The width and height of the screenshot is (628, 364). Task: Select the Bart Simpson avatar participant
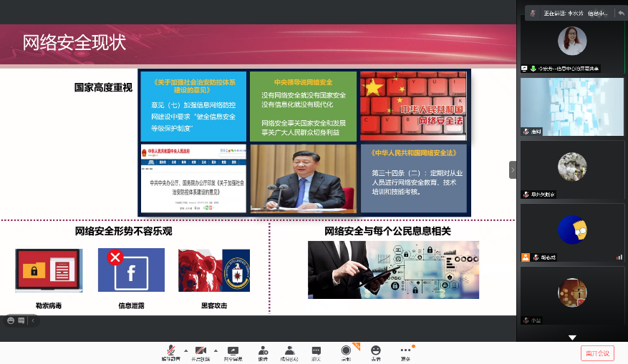pyautogui.click(x=571, y=230)
